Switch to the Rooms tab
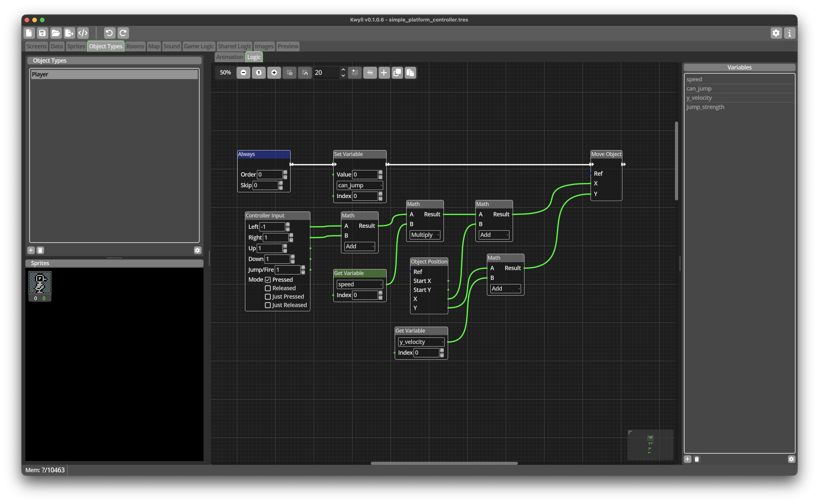Viewport: 819px width, 504px height. [x=135, y=46]
